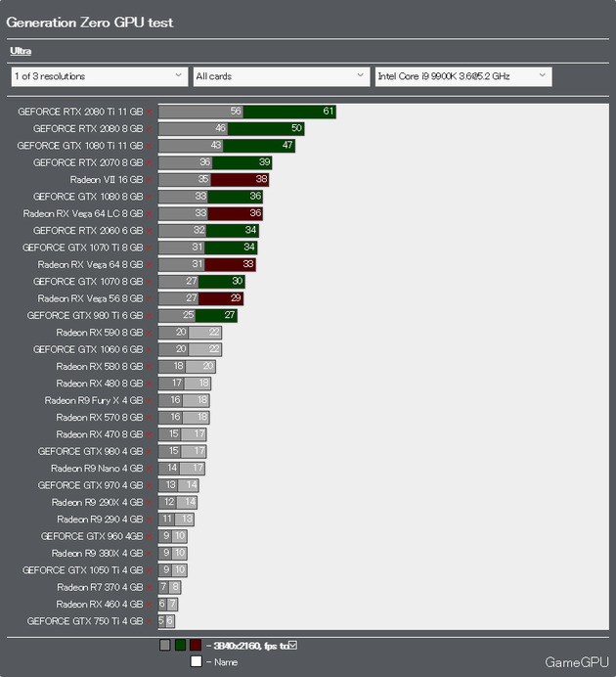Remove GEFORCE GTX 1070 8 GB row
The height and width of the screenshot is (677, 616).
click(149, 282)
